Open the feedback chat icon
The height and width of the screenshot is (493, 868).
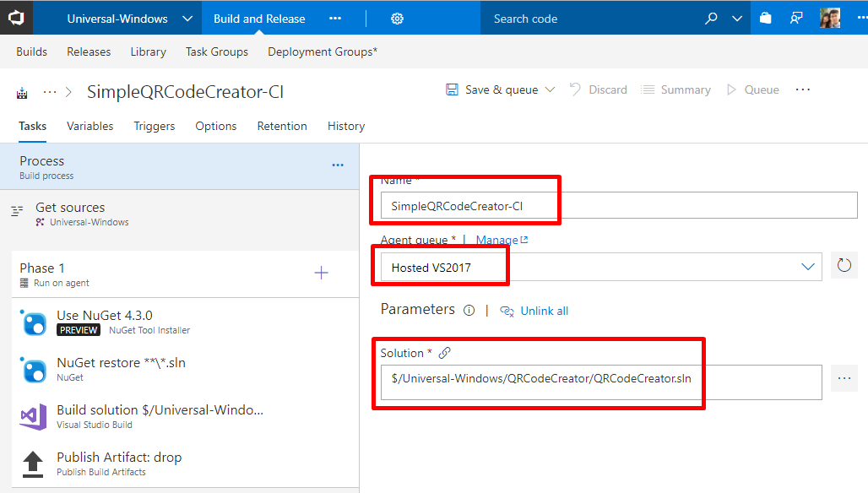[x=796, y=19]
